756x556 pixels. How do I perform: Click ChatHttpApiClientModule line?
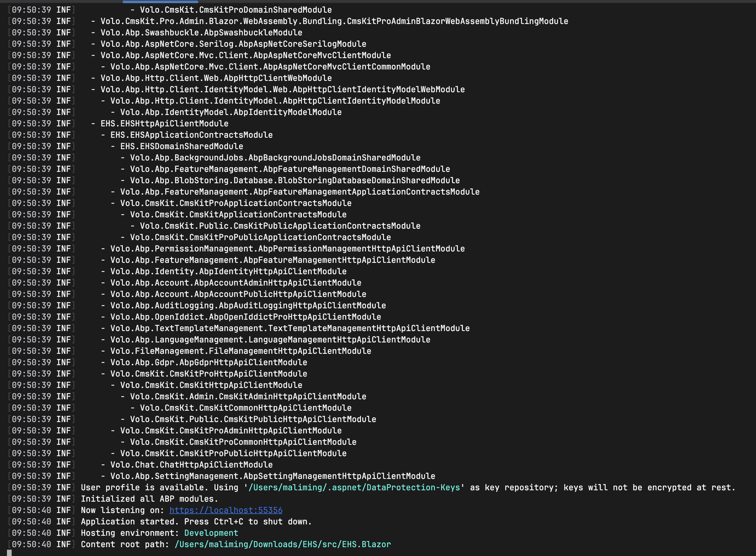click(191, 465)
